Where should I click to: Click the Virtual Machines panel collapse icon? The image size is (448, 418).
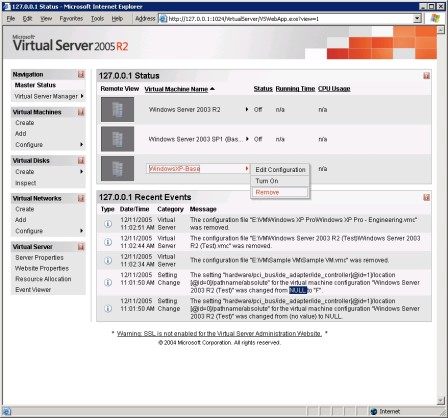(x=81, y=112)
